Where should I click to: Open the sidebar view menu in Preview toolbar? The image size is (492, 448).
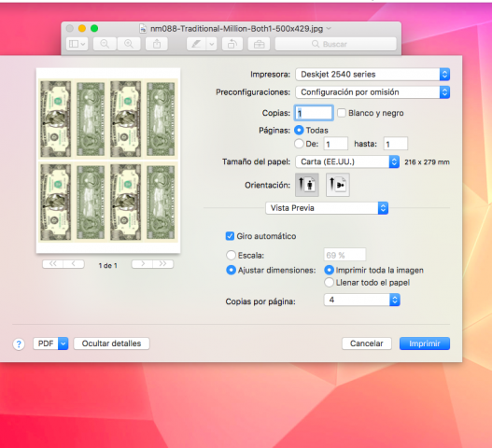77,44
